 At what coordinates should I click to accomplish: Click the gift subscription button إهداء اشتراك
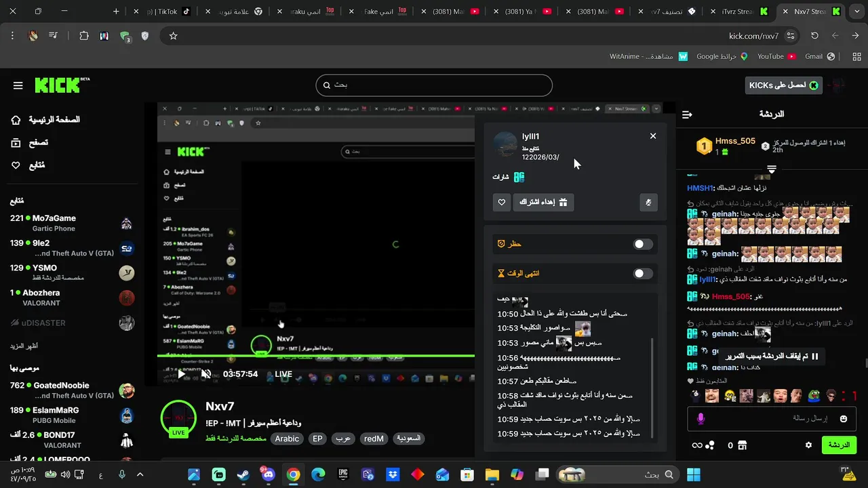click(x=544, y=202)
